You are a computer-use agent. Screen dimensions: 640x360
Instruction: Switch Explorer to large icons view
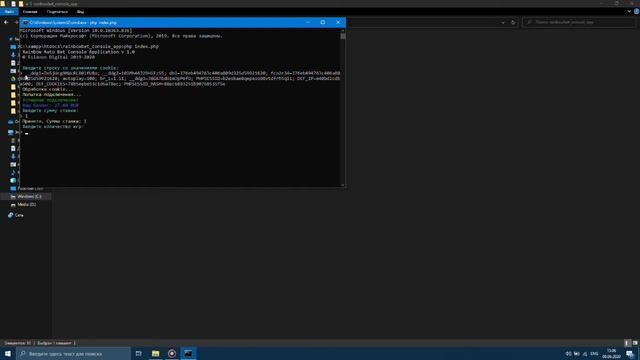635,343
